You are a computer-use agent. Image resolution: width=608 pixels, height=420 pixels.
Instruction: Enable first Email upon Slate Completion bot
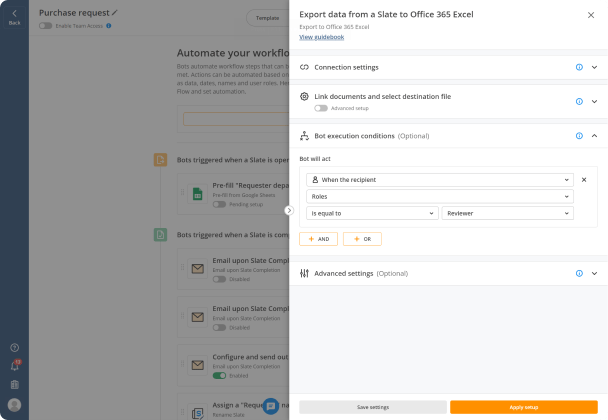coord(219,279)
